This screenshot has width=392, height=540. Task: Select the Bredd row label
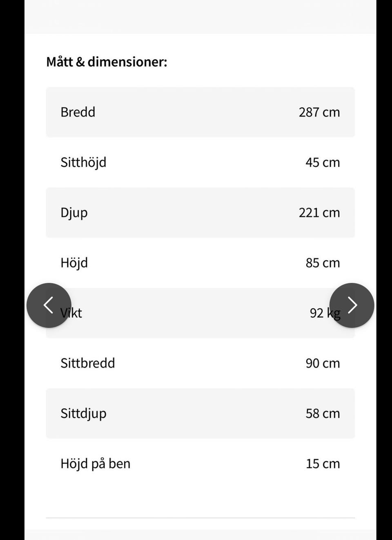pyautogui.click(x=78, y=112)
